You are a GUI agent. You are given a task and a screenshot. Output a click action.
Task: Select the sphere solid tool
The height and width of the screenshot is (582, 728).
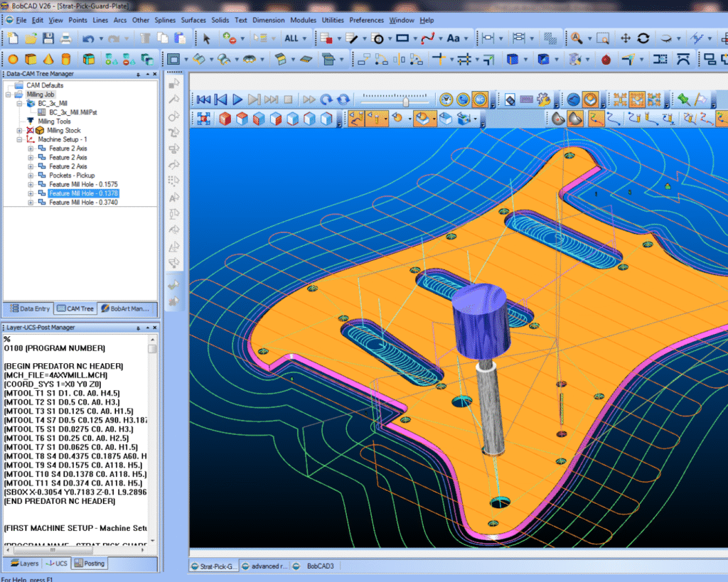click(x=13, y=59)
